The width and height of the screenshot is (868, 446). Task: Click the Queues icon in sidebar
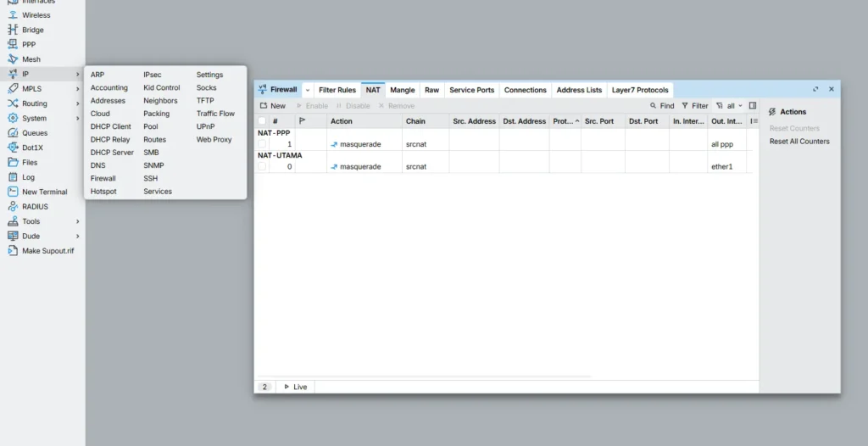pyautogui.click(x=13, y=133)
